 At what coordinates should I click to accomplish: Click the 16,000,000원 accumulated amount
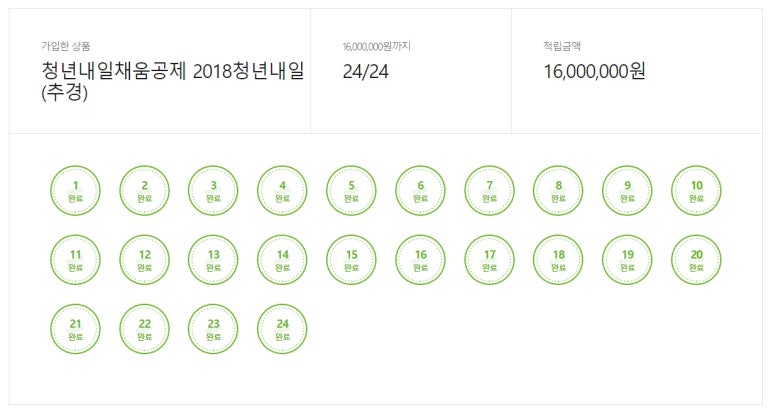click(x=595, y=71)
